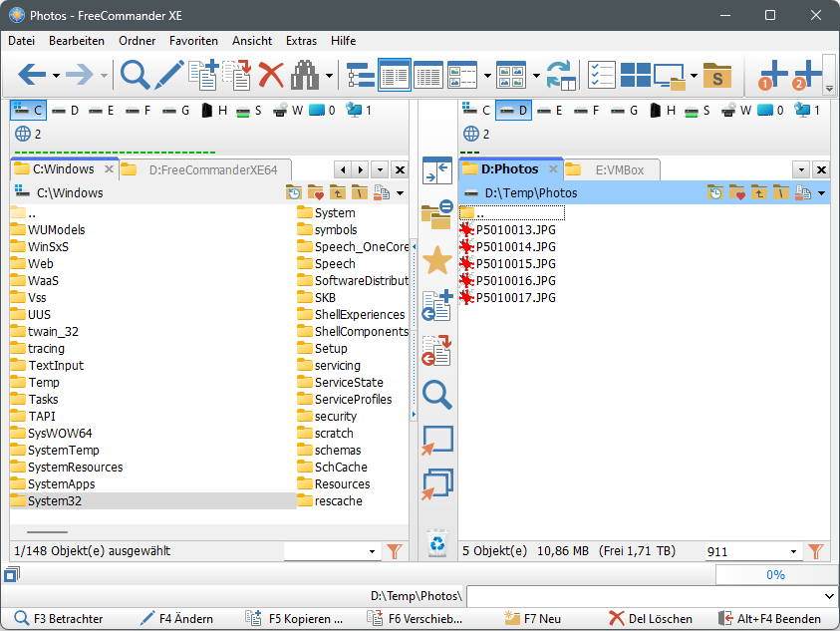Click the history folder icon in left address bar
Screen dimensions: 840x631
294,193
